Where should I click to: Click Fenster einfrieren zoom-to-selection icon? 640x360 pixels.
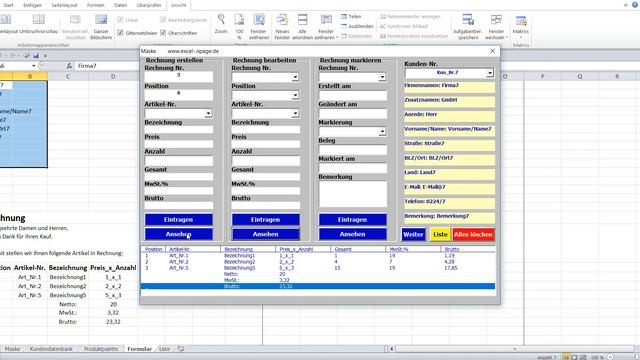[x=259, y=19]
